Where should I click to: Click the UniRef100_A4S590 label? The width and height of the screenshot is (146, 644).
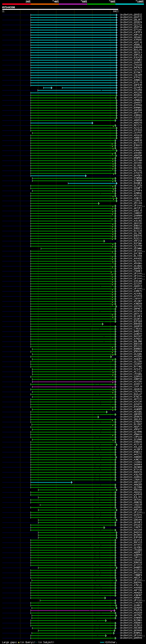pyautogui.click(x=131, y=357)
